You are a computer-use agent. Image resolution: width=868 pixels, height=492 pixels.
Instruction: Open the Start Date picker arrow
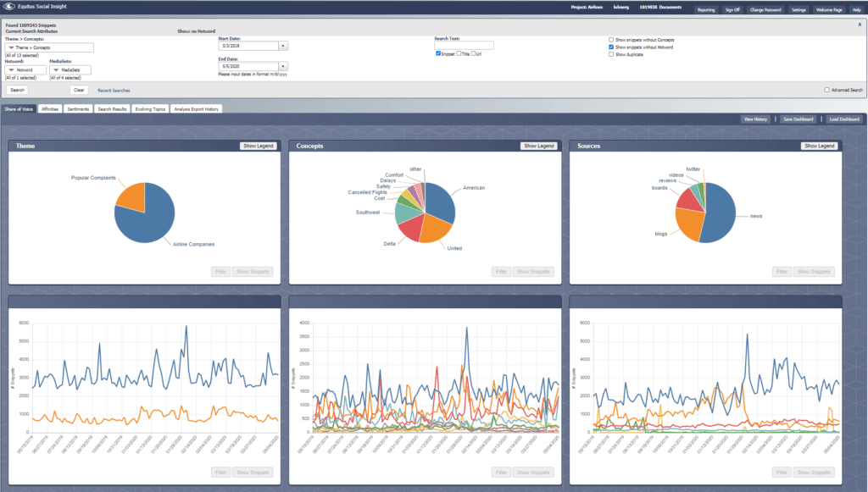(283, 46)
